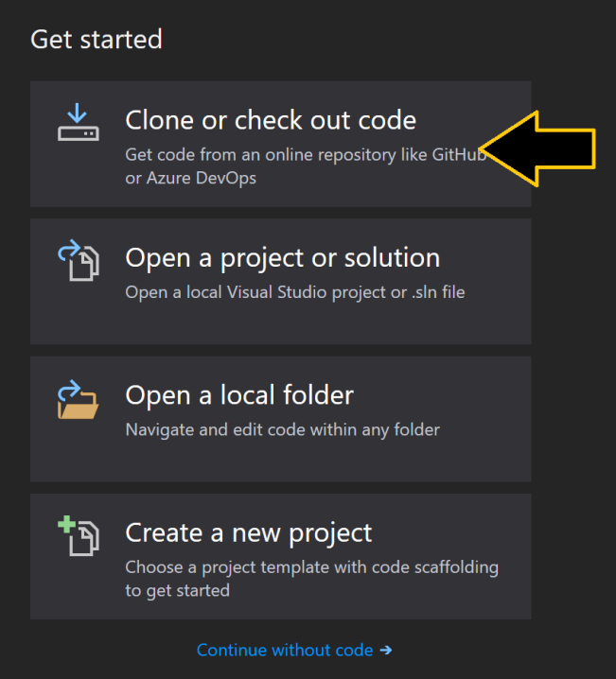Follow the Continue without code link
The image size is (616, 679).
(284, 650)
